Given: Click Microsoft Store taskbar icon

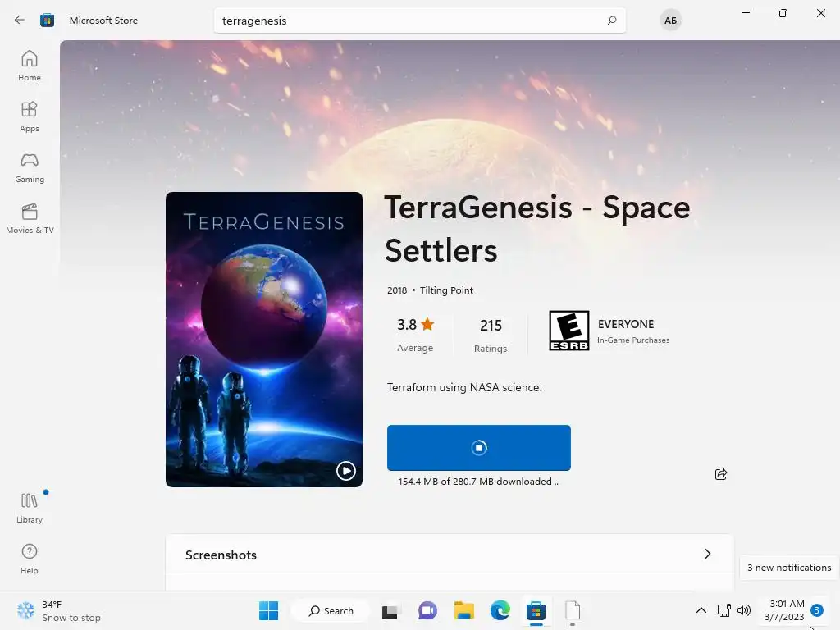Looking at the screenshot, I should tap(536, 610).
